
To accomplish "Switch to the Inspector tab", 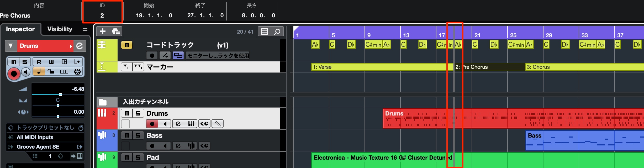I will pos(20,29).
